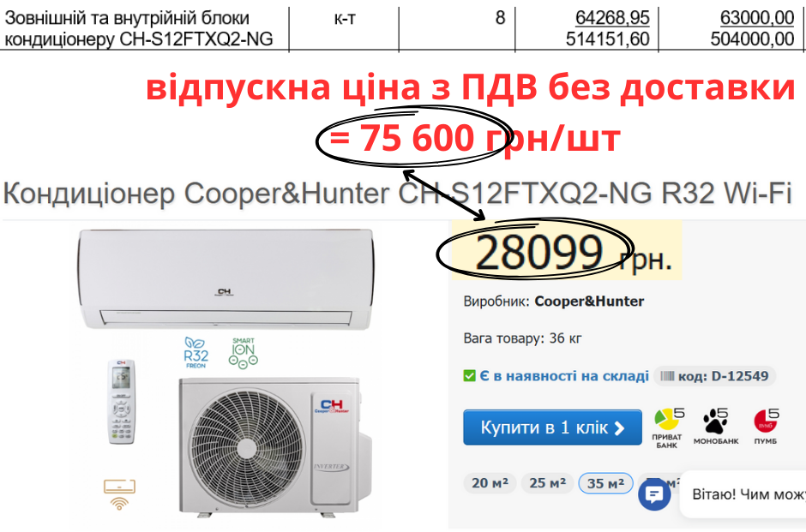Select the 25 м² size option

547,483
